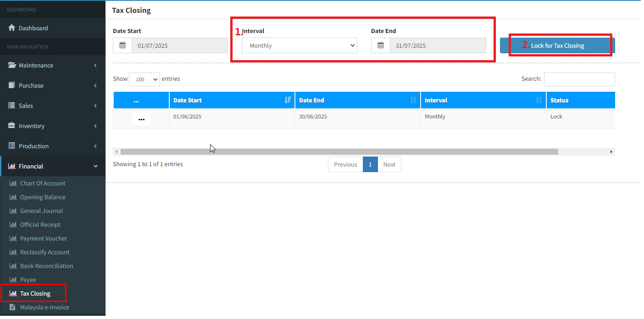Screen dimensions: 644x319
Task: Click the Inventory briefcase icon
Action: pyautogui.click(x=12, y=126)
